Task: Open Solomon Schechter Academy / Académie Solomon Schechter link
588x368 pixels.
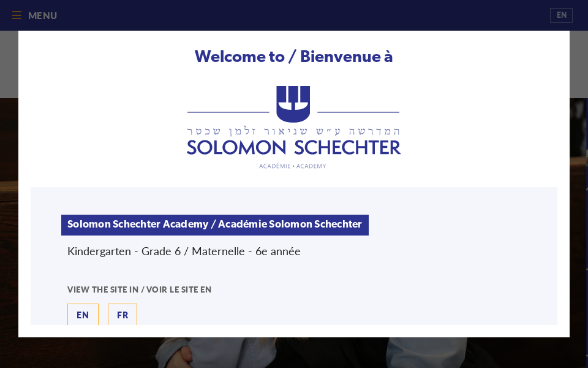Action: click(x=214, y=224)
